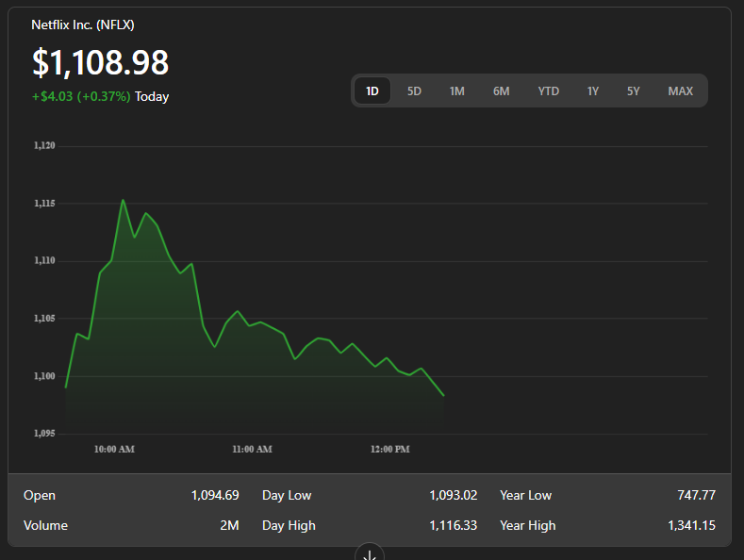744x560 pixels.
Task: Click the 1,120 y-axis label
Action: coord(44,146)
